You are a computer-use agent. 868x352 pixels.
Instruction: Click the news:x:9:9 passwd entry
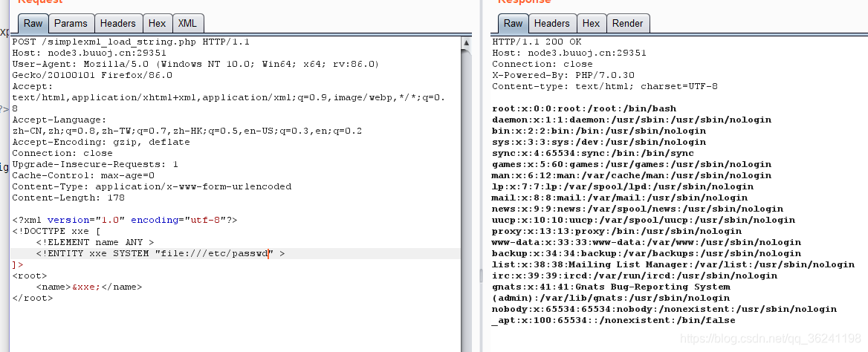(x=638, y=209)
